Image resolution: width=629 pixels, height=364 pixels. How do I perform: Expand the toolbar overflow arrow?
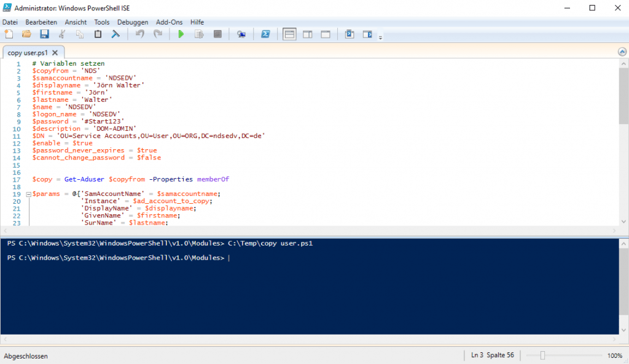coord(379,36)
